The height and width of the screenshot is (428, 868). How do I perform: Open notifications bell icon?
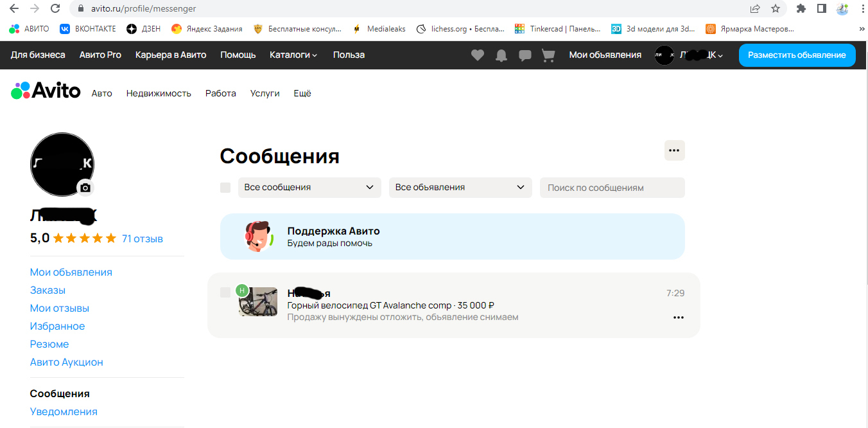point(501,55)
